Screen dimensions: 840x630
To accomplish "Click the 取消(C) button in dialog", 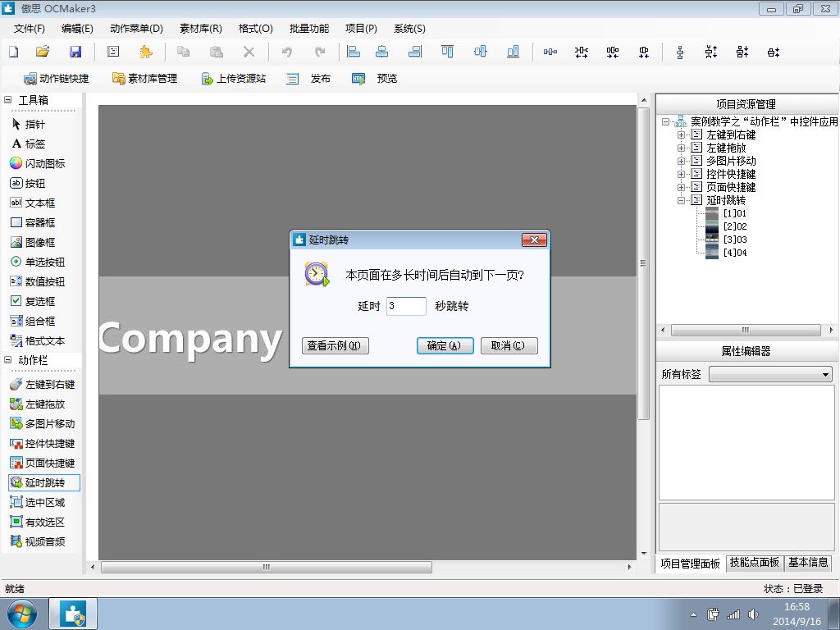I will [509, 345].
